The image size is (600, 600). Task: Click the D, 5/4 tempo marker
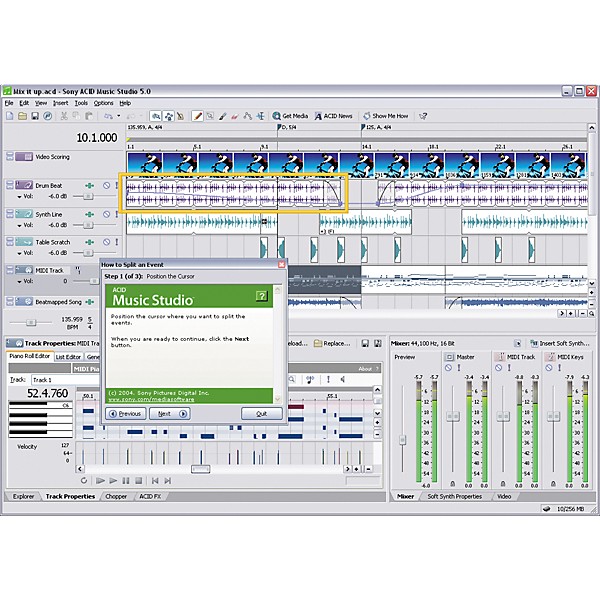point(286,127)
